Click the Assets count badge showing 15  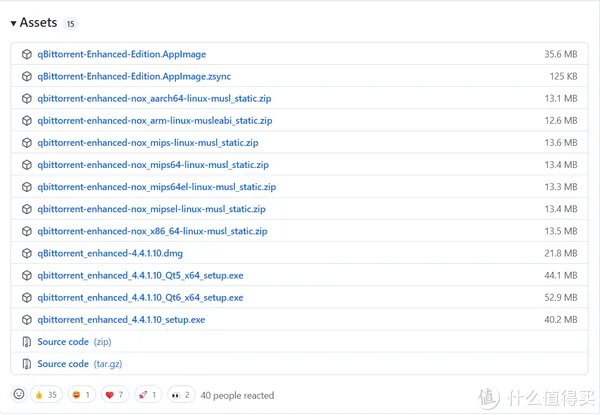click(x=71, y=23)
